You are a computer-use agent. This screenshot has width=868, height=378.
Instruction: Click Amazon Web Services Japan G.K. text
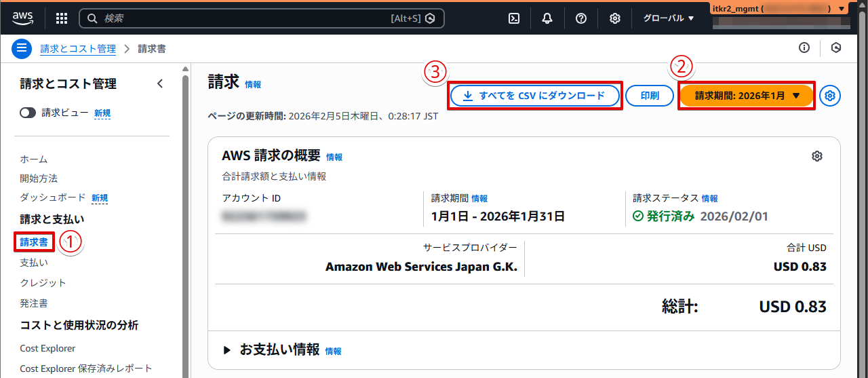pyautogui.click(x=421, y=267)
